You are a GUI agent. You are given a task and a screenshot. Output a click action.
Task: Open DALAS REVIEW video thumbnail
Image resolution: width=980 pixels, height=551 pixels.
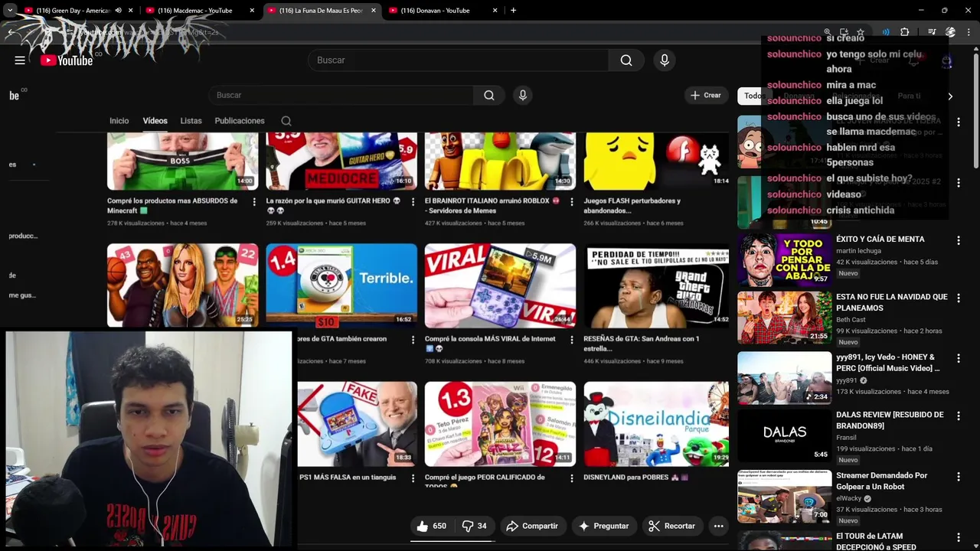(x=784, y=435)
